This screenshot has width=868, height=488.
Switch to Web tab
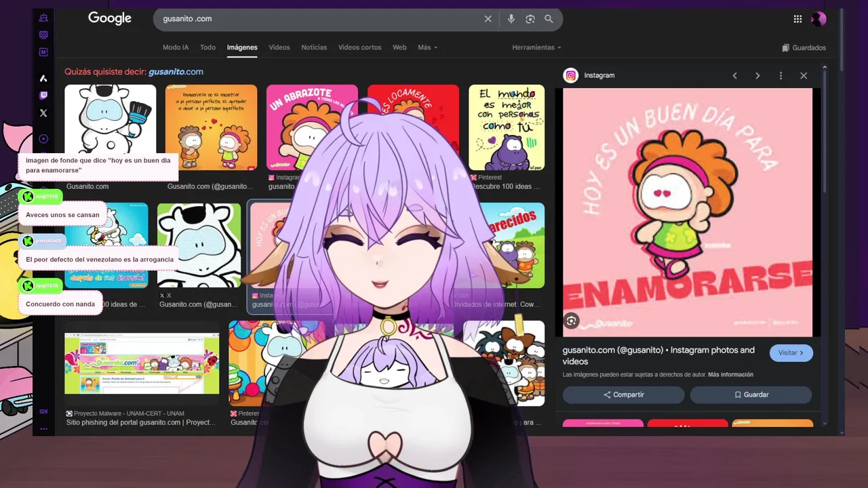[399, 47]
